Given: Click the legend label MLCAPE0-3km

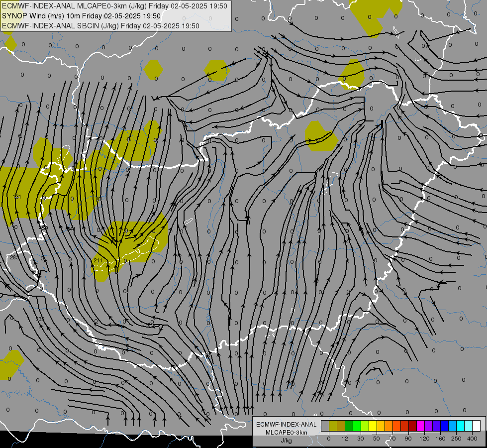Looking at the screenshot, I should point(286,433).
